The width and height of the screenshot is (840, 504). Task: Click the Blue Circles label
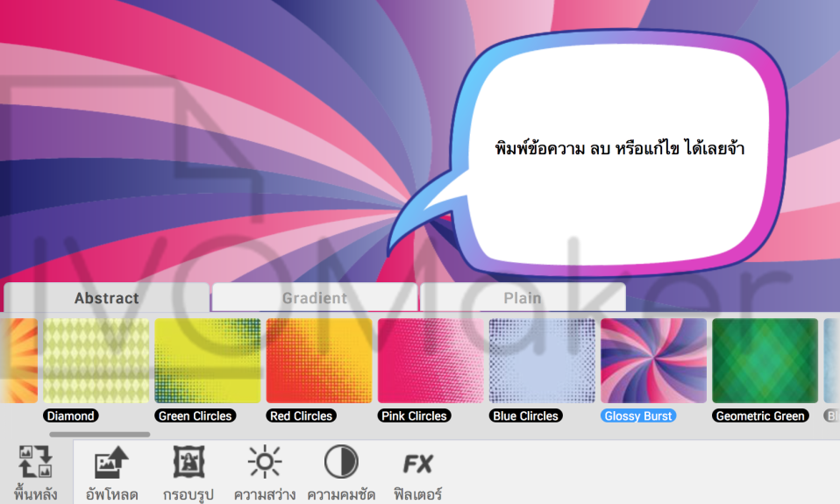click(525, 415)
